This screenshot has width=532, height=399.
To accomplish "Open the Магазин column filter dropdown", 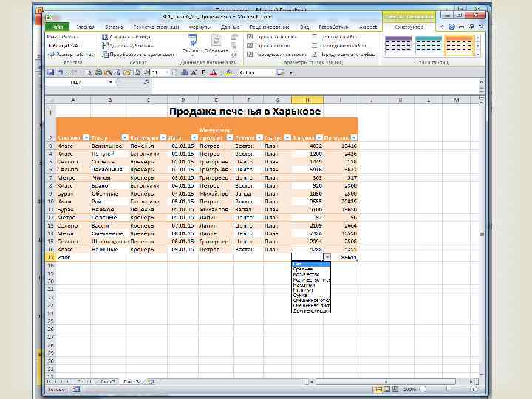I will [86, 137].
